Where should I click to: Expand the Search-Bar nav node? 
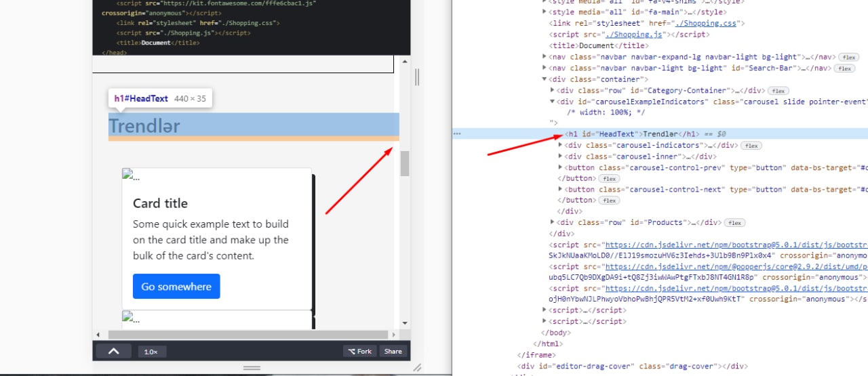click(545, 68)
